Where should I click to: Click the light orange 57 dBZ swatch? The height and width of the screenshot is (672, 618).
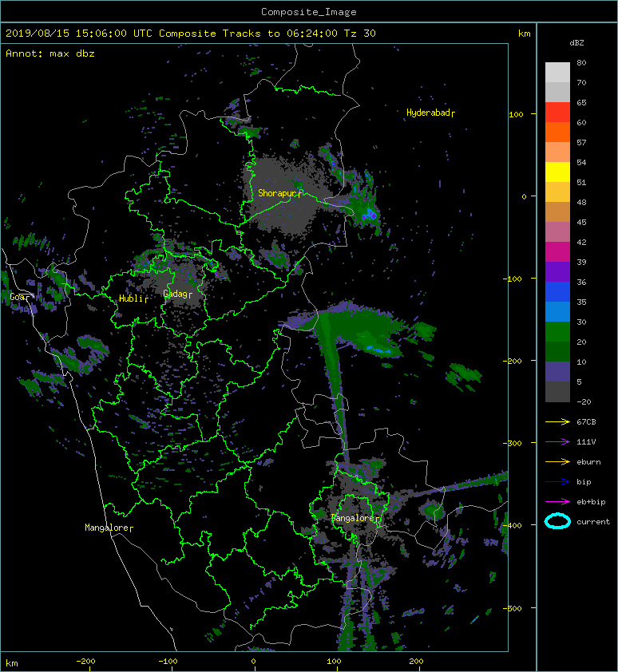coord(557,152)
